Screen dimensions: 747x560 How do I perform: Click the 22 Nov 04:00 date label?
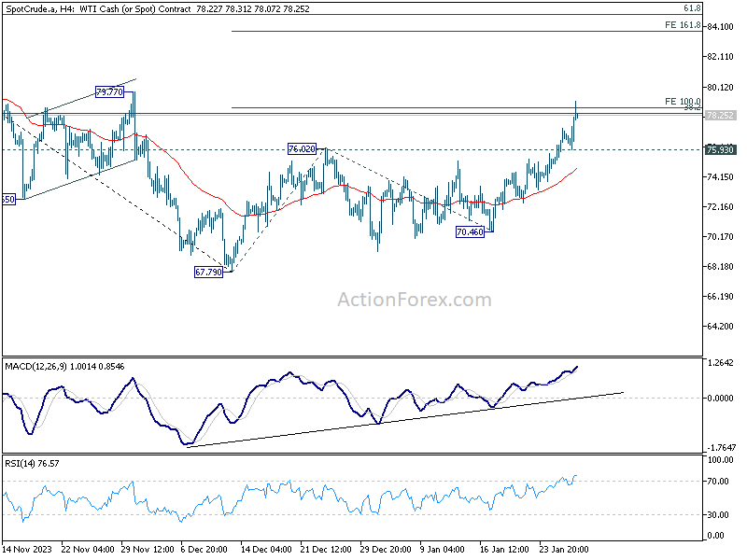[88, 549]
